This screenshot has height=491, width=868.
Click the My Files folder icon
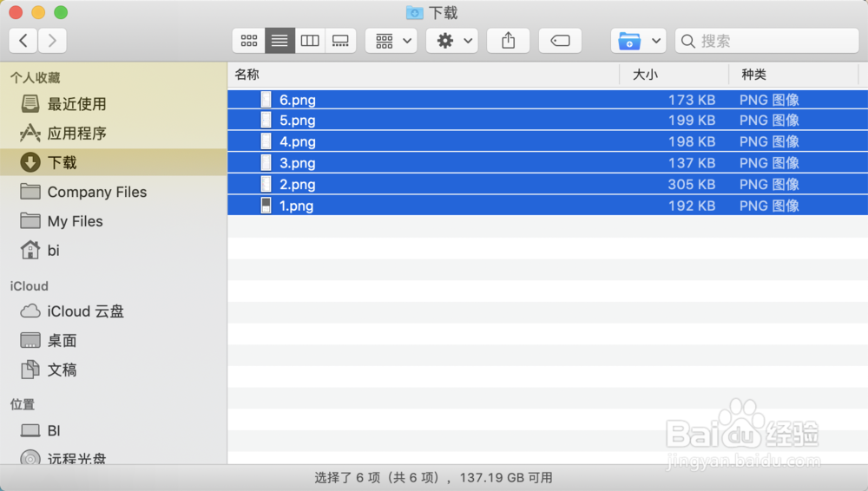30,221
